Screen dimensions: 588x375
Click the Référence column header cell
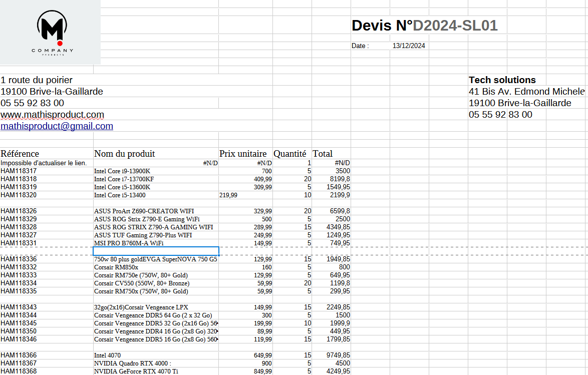20,154
